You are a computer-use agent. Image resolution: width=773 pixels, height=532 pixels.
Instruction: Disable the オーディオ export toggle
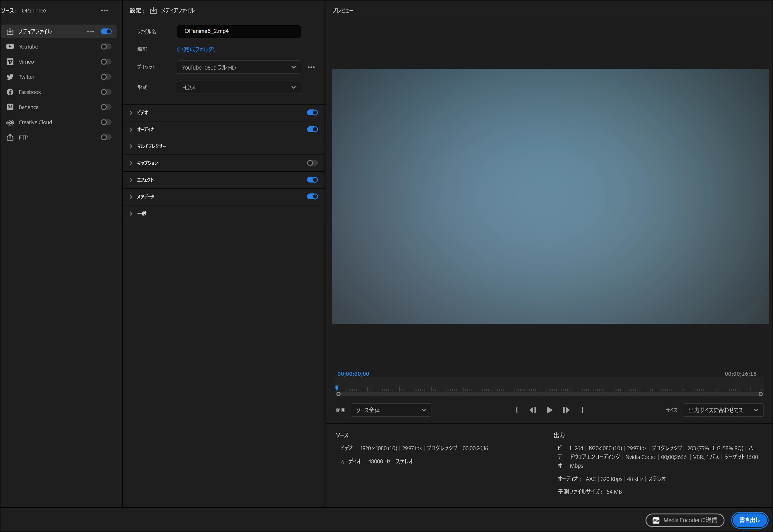click(312, 129)
